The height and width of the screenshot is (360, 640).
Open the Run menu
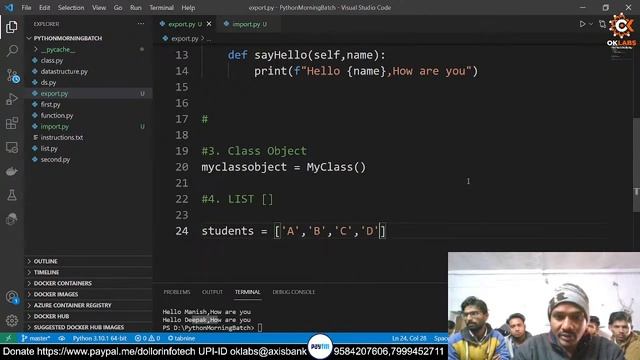click(x=136, y=8)
